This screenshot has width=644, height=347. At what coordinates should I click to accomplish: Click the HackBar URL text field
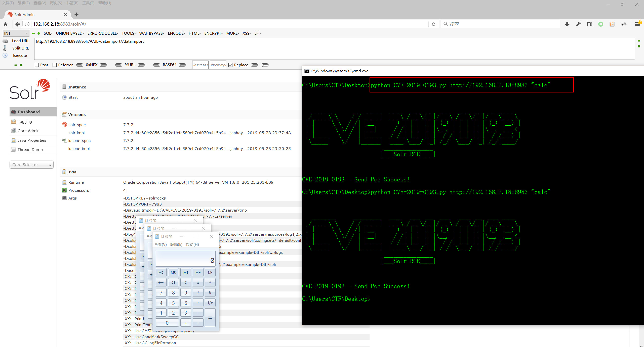334,49
